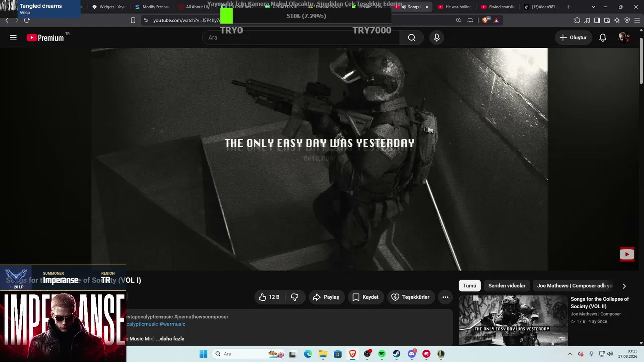Open File Explorer from the taskbar

tap(323, 354)
